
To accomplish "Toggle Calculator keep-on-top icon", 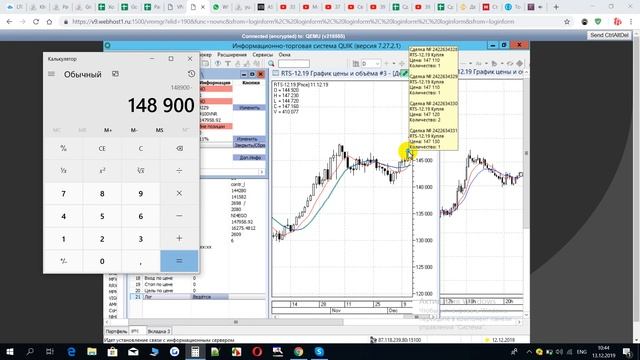I will tap(116, 74).
